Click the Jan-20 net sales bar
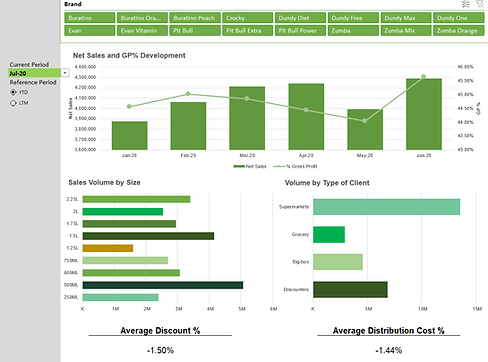488x362 pixels. 129,136
